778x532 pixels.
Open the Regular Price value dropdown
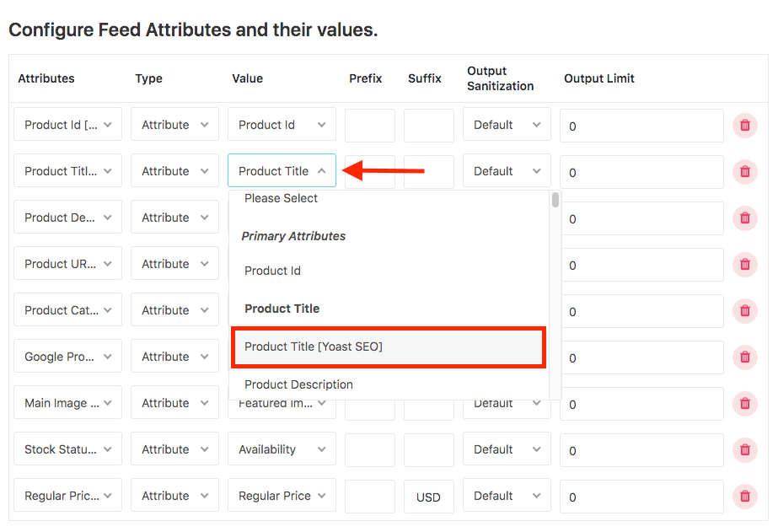pos(282,495)
